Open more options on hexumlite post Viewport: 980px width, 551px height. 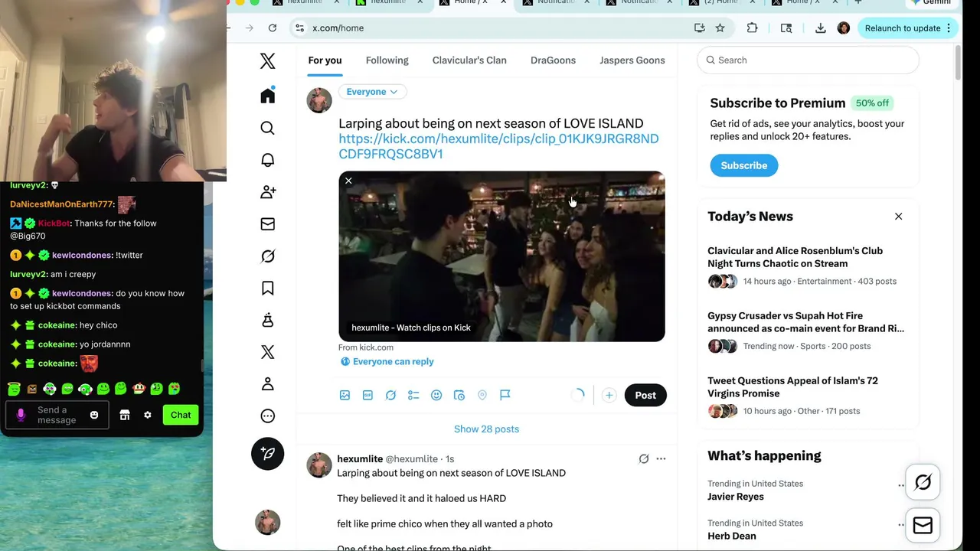(661, 459)
